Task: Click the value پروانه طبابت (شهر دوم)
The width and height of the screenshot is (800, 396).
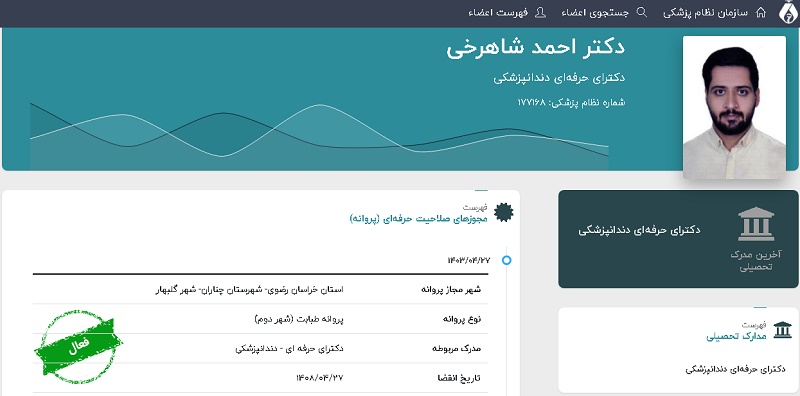Action: [x=298, y=319]
